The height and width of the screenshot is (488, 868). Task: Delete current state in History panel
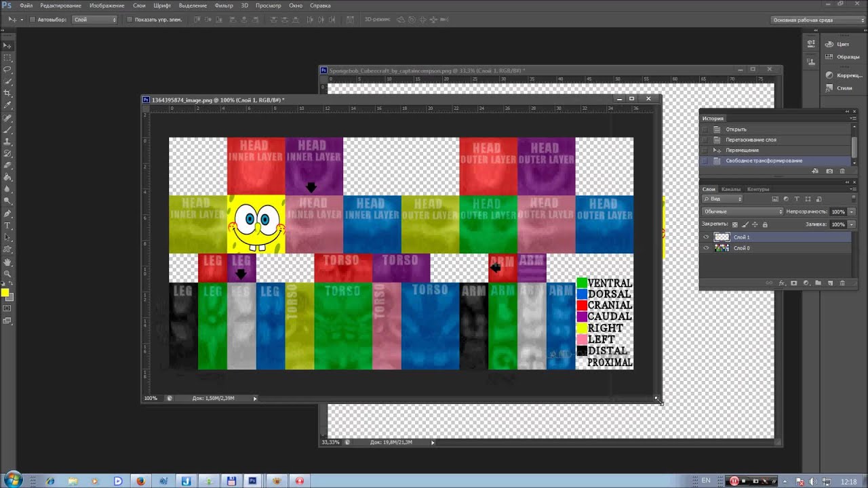coord(843,171)
